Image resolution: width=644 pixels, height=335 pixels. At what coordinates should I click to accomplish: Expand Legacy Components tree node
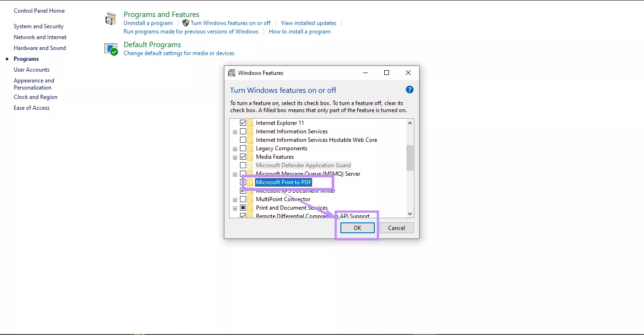click(x=235, y=149)
